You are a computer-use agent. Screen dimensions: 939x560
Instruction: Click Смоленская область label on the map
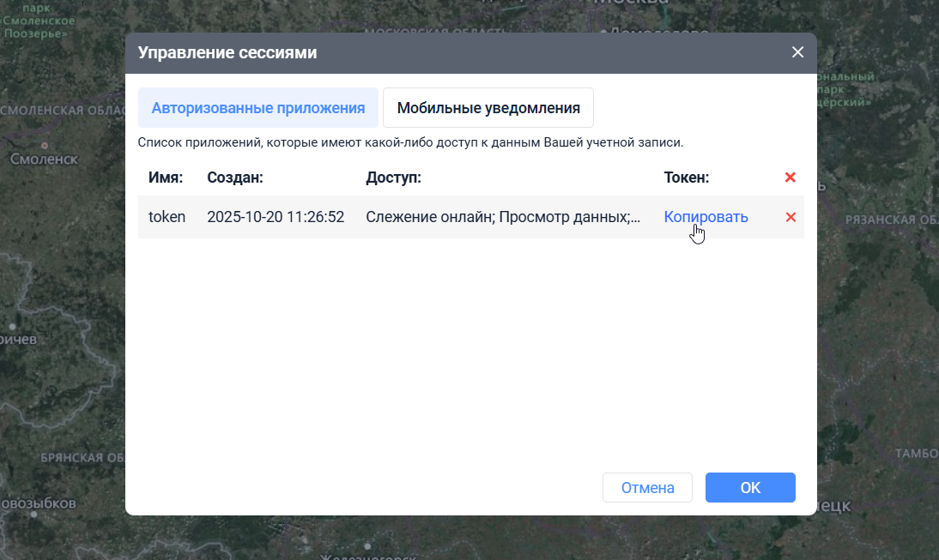pyautogui.click(x=60, y=111)
